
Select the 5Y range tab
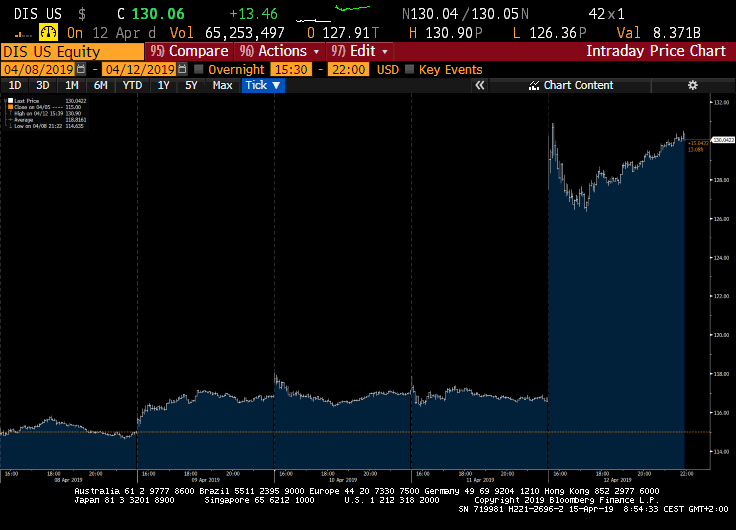pos(191,85)
